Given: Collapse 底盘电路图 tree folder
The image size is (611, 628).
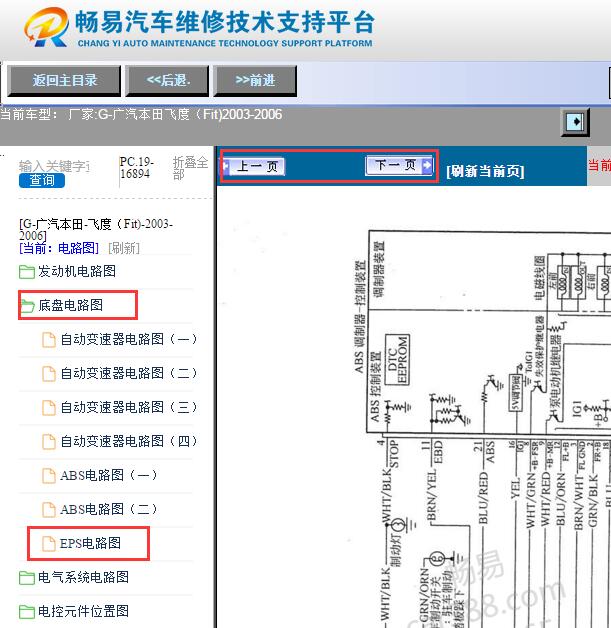Looking at the screenshot, I should 70,306.
